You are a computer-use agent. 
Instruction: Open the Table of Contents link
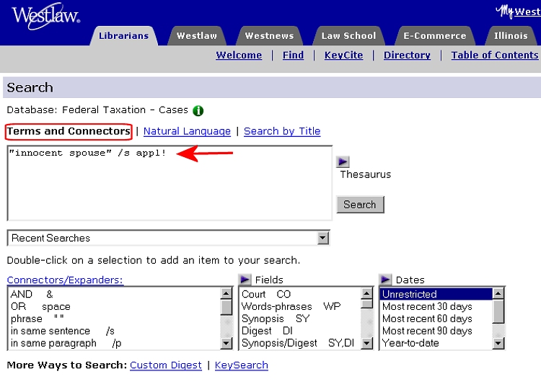[495, 55]
